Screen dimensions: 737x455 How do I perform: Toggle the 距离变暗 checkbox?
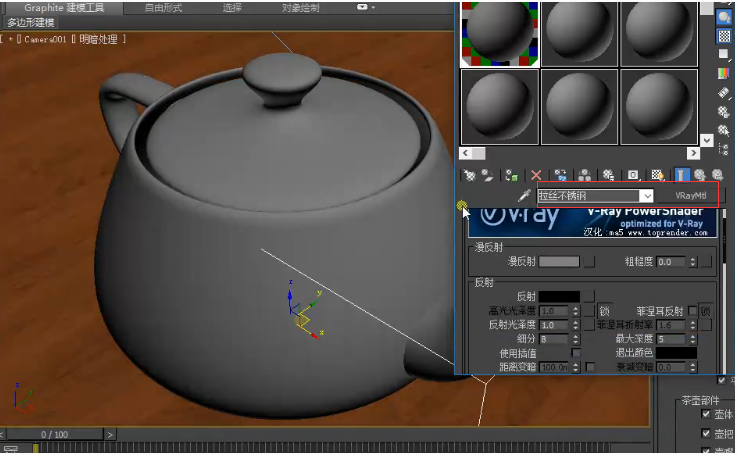[590, 367]
